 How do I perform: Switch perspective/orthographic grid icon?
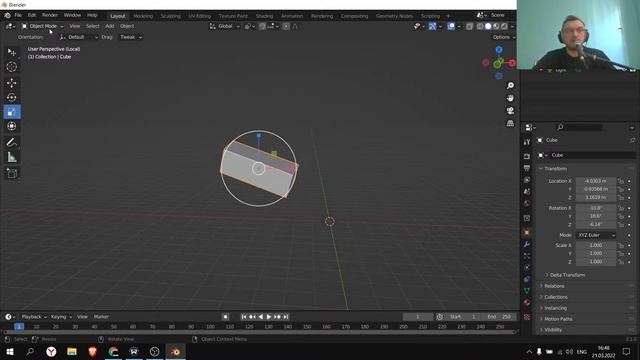[x=510, y=123]
